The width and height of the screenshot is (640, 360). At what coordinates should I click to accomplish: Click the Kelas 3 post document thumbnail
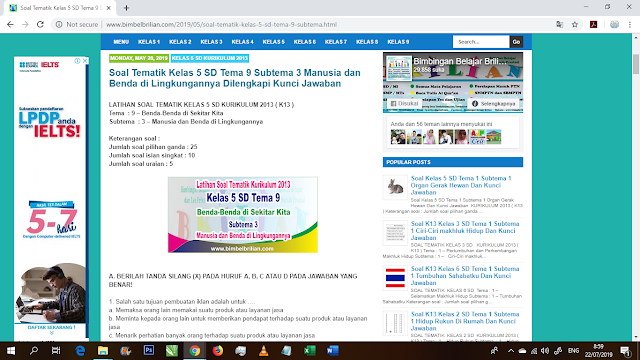click(x=395, y=233)
